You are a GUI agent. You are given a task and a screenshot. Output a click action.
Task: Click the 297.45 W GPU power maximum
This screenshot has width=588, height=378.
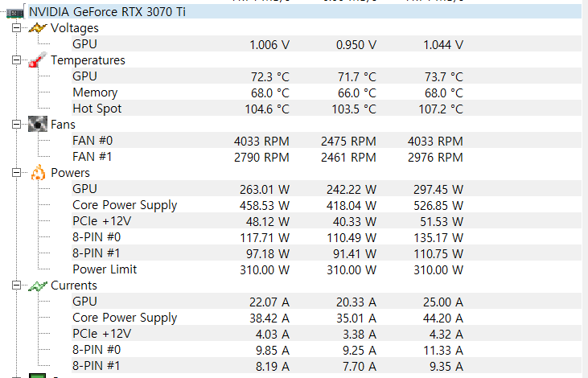pyautogui.click(x=438, y=190)
